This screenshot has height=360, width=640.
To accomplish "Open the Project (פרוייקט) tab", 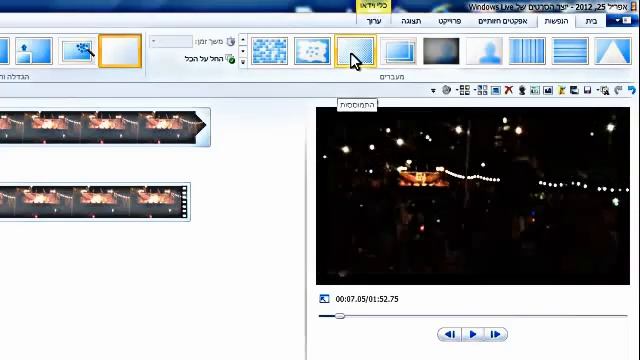I will click(x=449, y=21).
